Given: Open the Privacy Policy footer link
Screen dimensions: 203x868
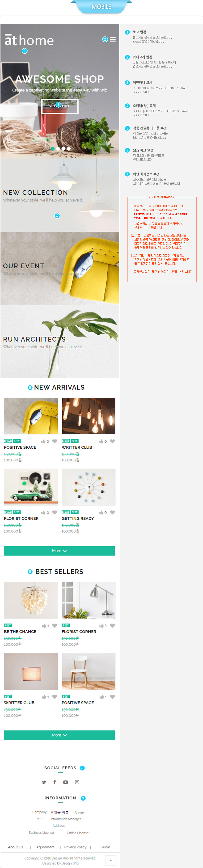Looking at the screenshot, I should tap(75, 847).
